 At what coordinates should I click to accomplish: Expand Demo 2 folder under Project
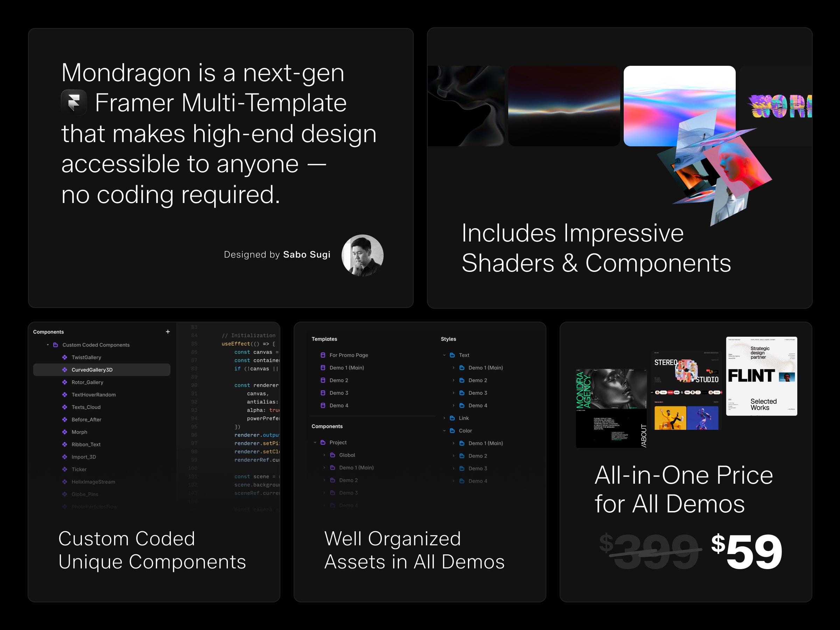pos(324,480)
